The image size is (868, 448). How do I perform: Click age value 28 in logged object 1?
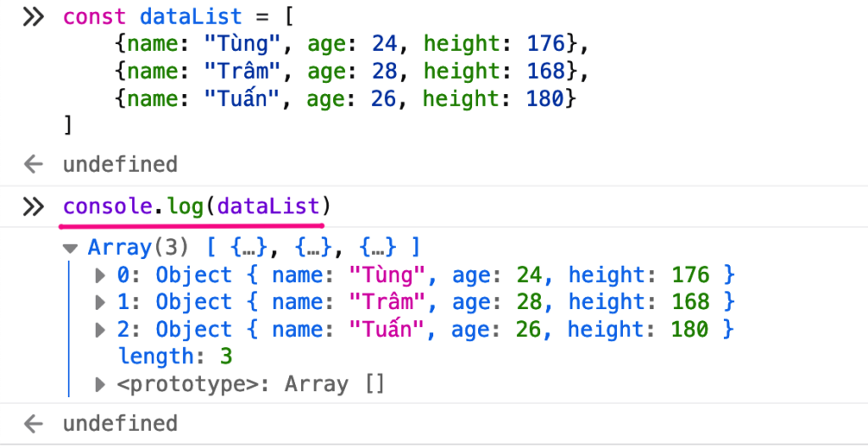click(x=528, y=302)
